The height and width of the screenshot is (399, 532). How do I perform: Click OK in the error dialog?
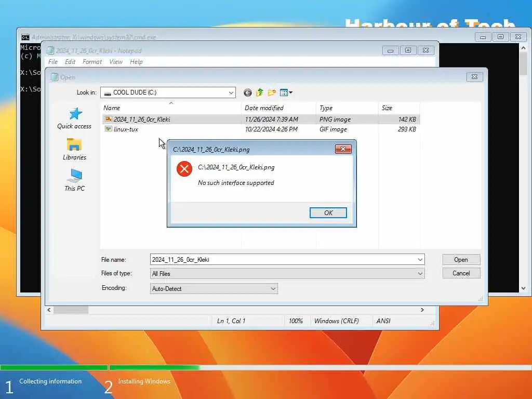coord(328,212)
